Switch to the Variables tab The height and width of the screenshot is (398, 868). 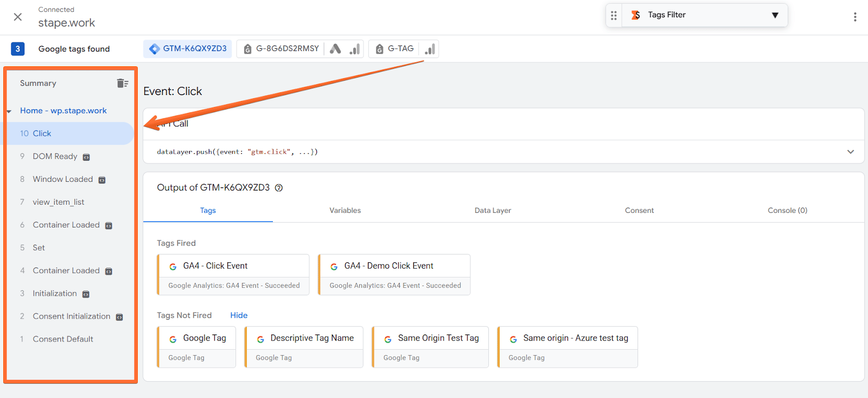[x=345, y=211]
